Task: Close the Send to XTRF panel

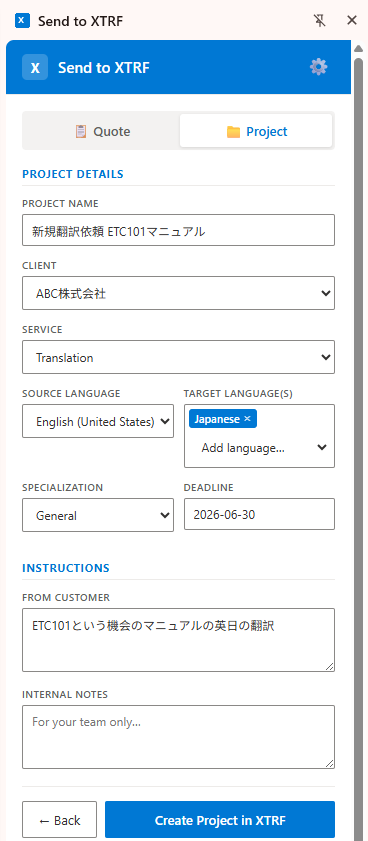Action: (352, 20)
